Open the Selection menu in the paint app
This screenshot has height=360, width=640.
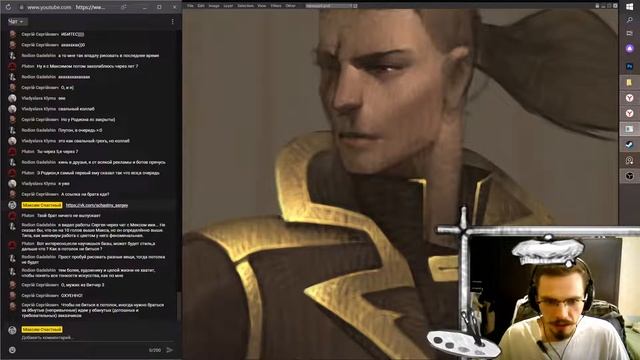click(245, 6)
